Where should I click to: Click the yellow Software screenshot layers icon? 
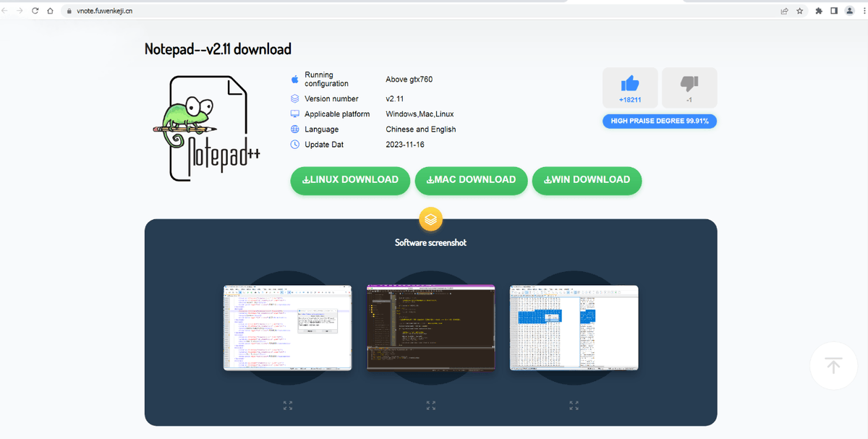click(x=430, y=219)
